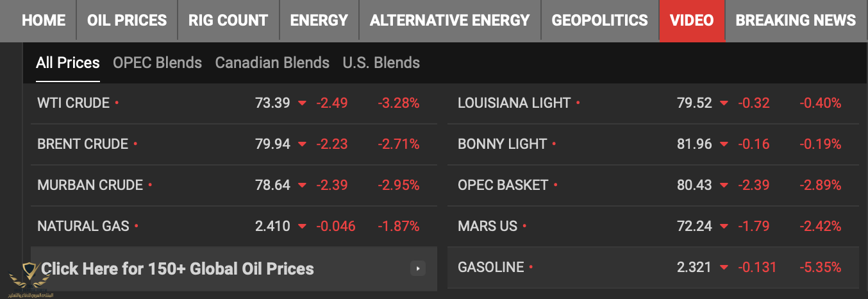868x299 pixels.
Task: Click the red down arrow beside Mars US price
Action: [x=724, y=226]
